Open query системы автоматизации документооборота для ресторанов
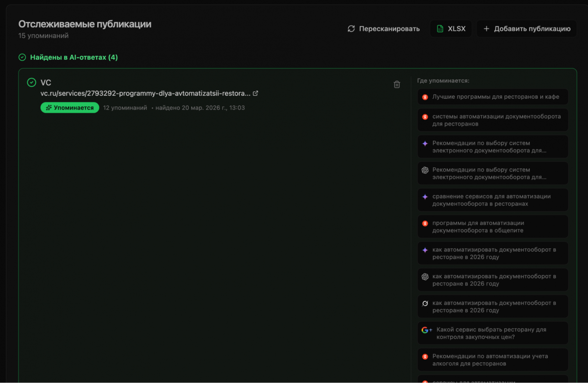 click(x=496, y=120)
